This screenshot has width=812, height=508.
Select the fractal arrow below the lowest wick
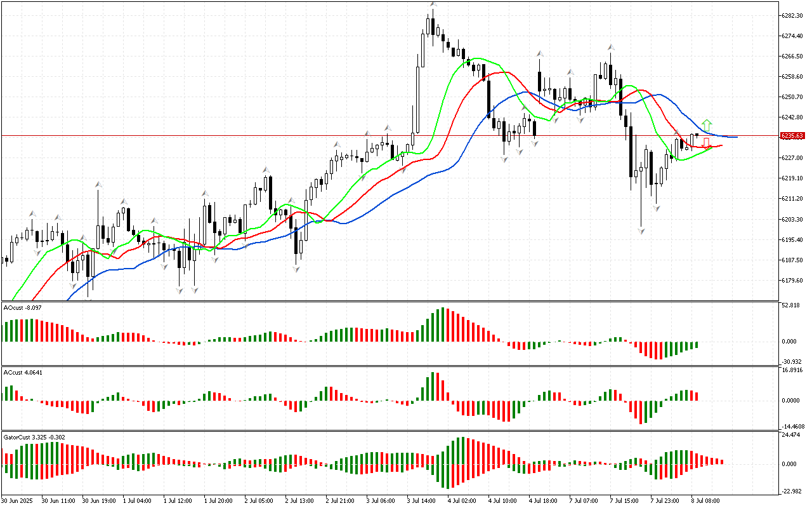(642, 232)
